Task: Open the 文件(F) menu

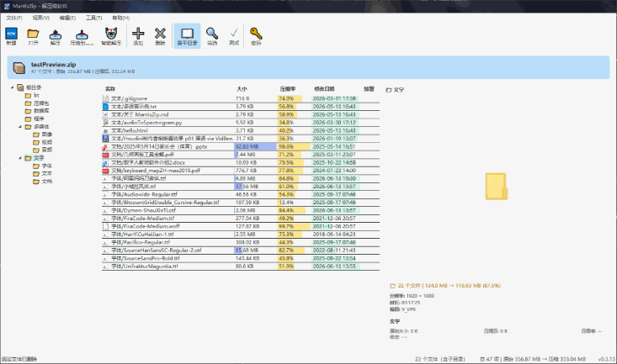Action: (14, 18)
